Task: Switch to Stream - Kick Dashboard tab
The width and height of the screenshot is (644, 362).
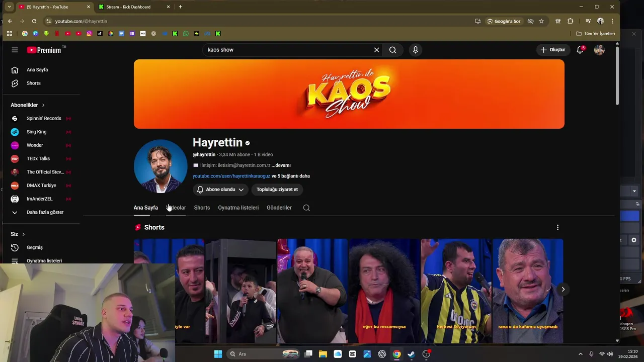Action: click(134, 7)
